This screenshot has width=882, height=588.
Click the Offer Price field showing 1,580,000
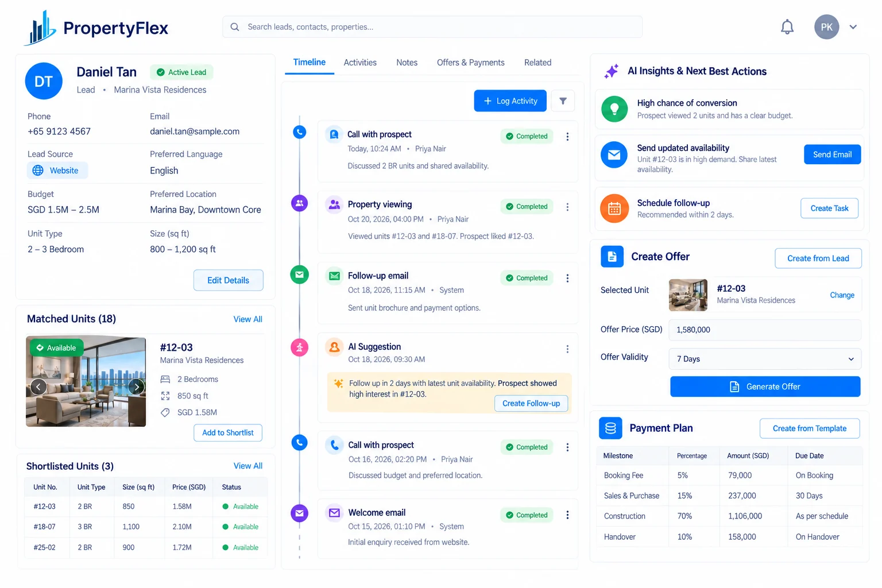(765, 330)
